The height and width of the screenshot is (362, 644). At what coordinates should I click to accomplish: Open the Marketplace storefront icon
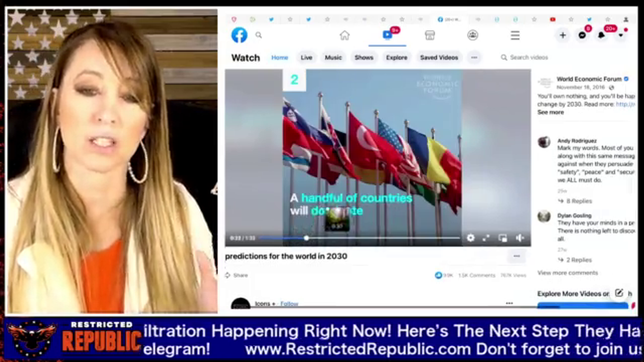[x=430, y=35]
